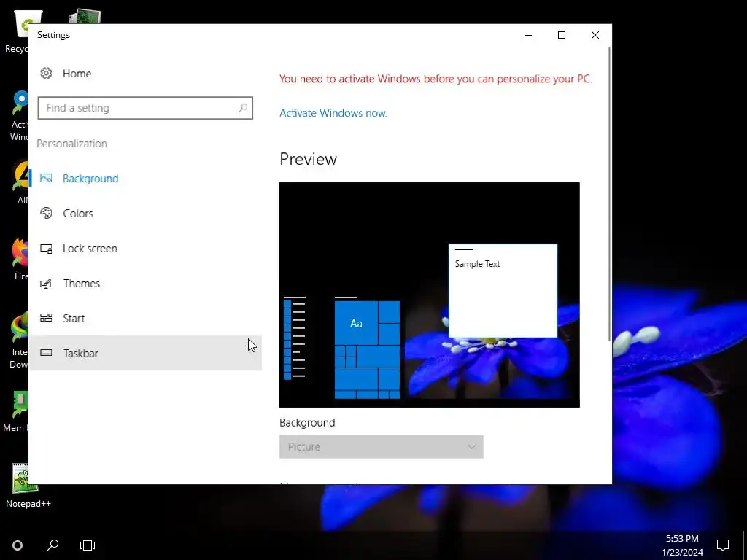
Task: Click the Aa tile in preview
Action: (x=356, y=323)
